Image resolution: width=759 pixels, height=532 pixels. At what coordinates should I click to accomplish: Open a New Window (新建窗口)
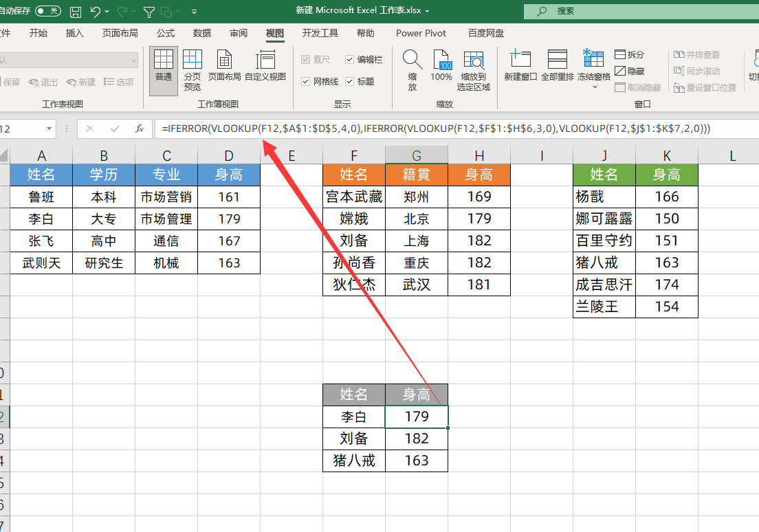[x=520, y=66]
